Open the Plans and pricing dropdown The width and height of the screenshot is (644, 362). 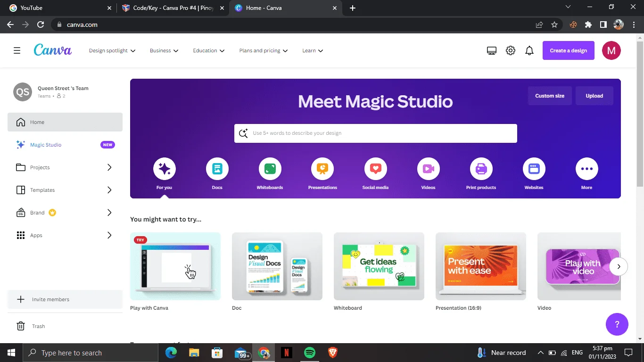(264, 50)
